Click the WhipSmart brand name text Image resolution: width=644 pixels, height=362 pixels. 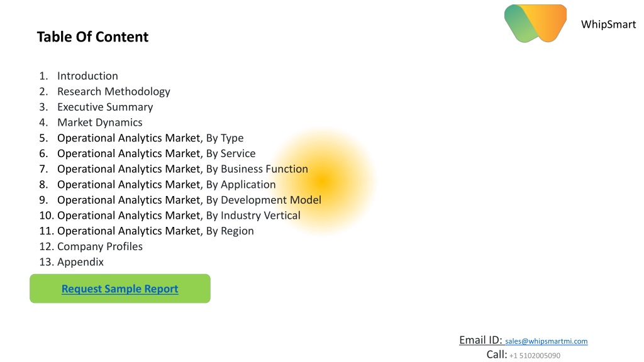(608, 25)
